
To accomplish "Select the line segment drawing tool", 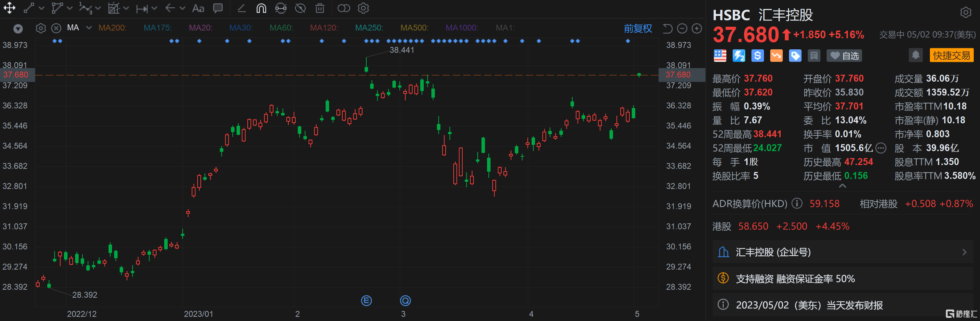I will click(29, 8).
